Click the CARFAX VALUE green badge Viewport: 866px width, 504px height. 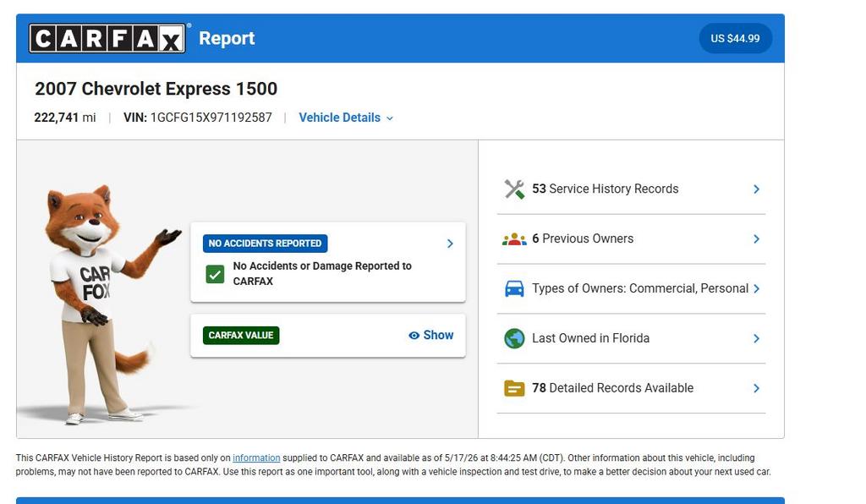coord(241,335)
